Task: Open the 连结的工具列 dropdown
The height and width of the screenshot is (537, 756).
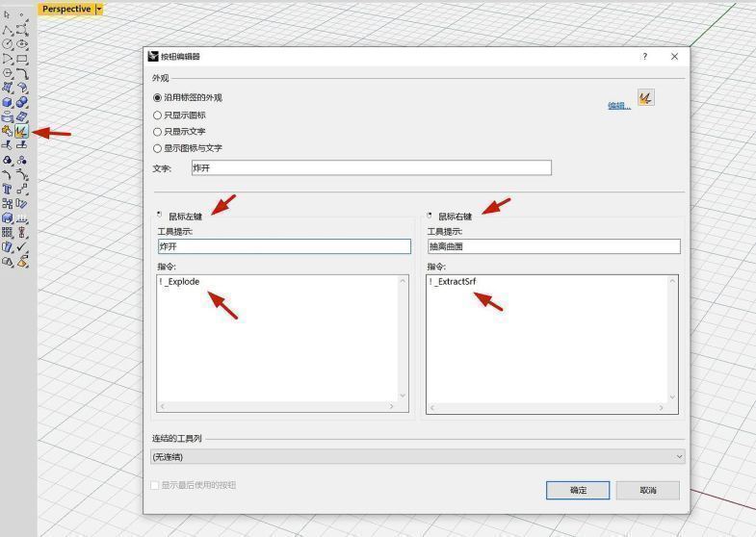Action: click(x=417, y=456)
